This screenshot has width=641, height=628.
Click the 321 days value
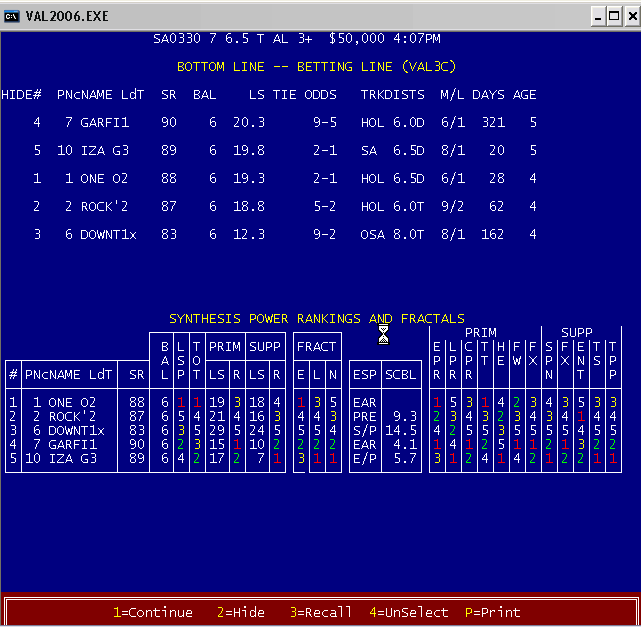pyautogui.click(x=493, y=123)
